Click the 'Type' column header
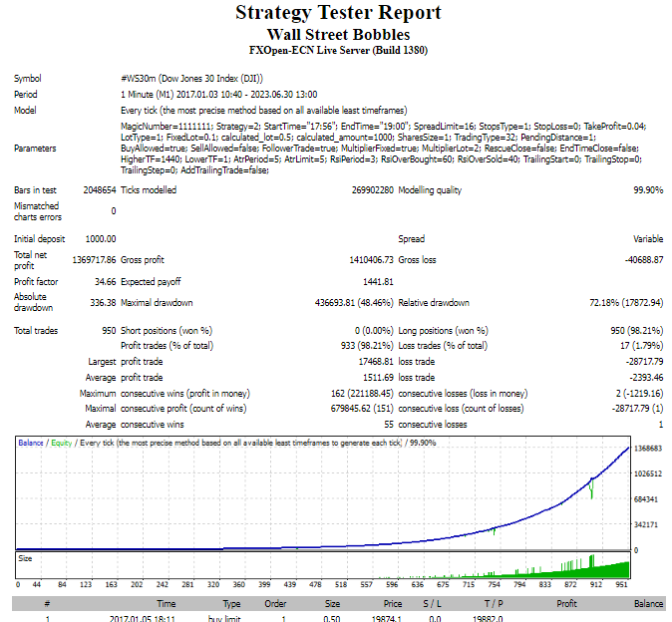The width and height of the screenshot is (672, 622). click(x=231, y=604)
